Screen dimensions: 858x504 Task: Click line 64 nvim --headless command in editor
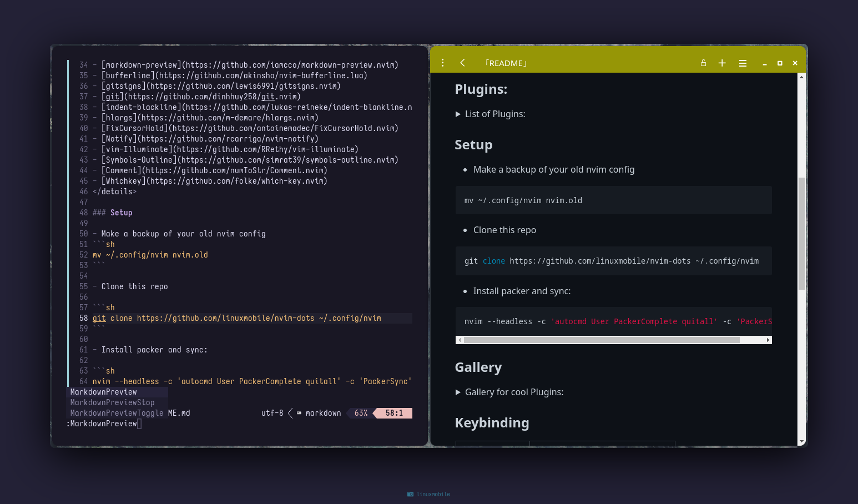(x=252, y=381)
